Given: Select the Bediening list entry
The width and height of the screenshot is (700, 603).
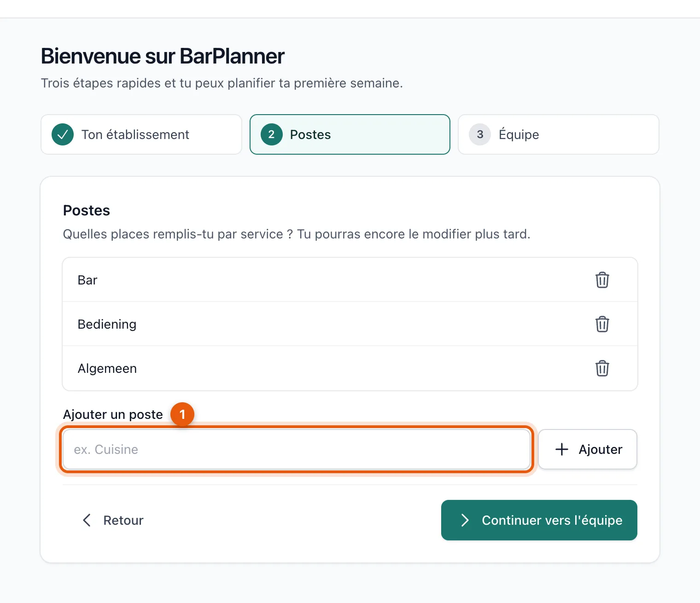Looking at the screenshot, I should coord(350,324).
